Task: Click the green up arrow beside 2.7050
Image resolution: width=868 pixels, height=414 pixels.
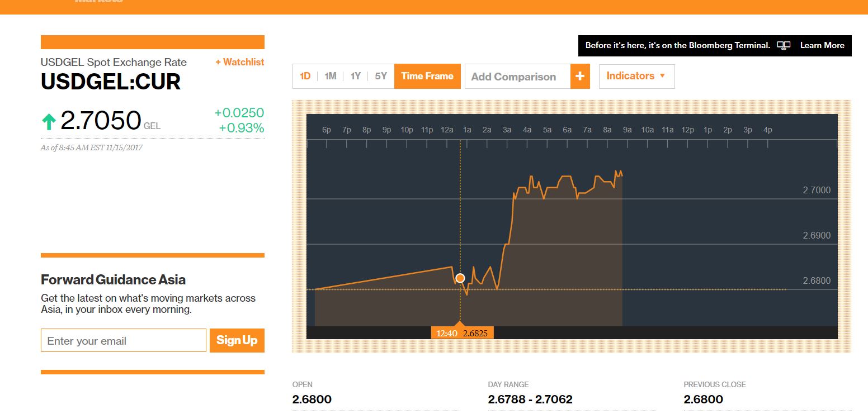Action: [x=49, y=121]
